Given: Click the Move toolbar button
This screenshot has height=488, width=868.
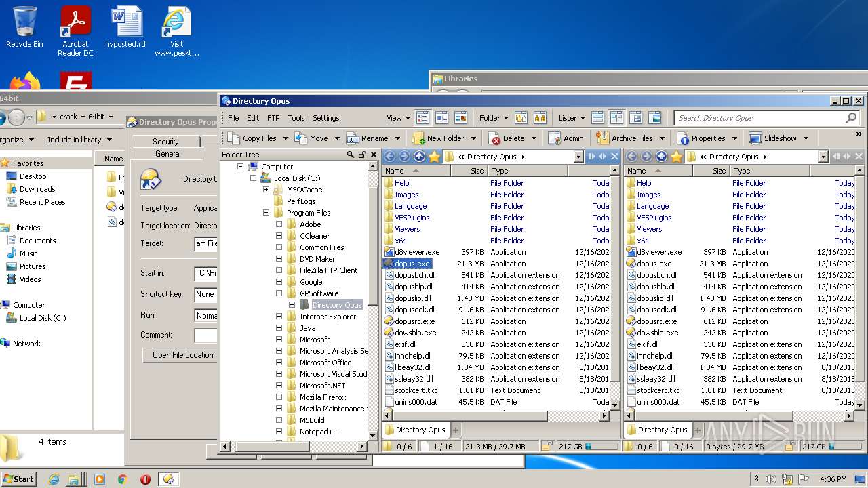Looking at the screenshot, I should point(312,138).
